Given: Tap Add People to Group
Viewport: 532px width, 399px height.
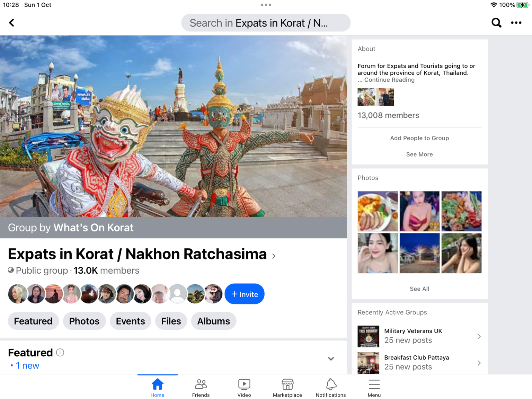Looking at the screenshot, I should [419, 138].
